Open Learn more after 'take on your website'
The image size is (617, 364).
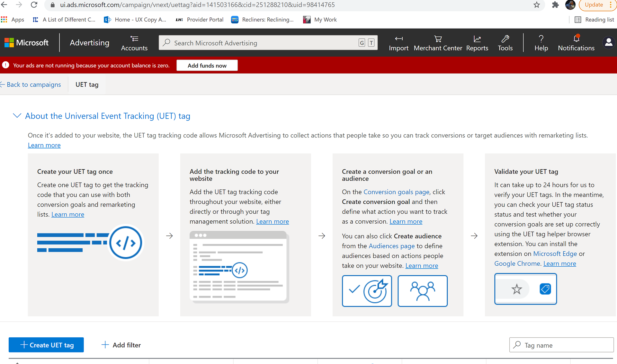[x=422, y=265]
